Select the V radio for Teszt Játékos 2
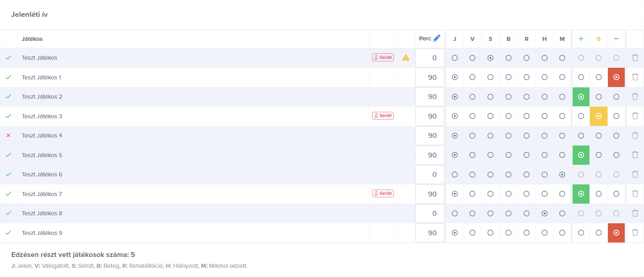644x277 pixels. click(472, 97)
